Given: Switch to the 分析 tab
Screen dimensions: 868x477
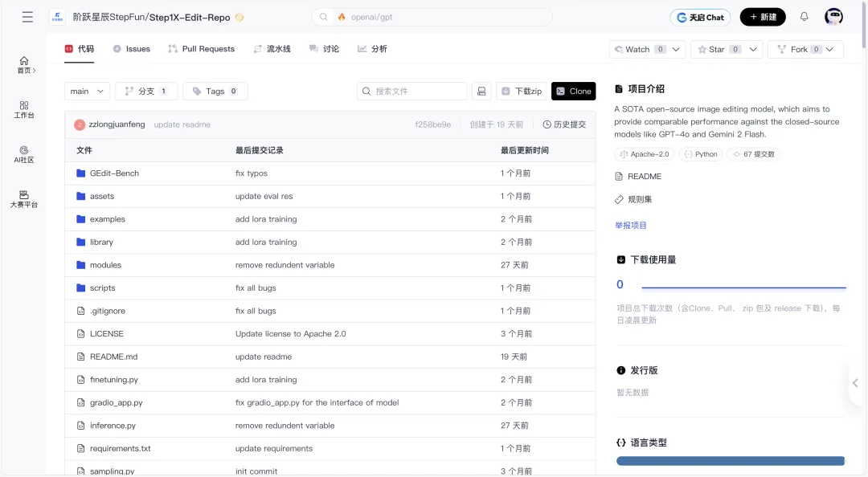Looking at the screenshot, I should coord(372,49).
